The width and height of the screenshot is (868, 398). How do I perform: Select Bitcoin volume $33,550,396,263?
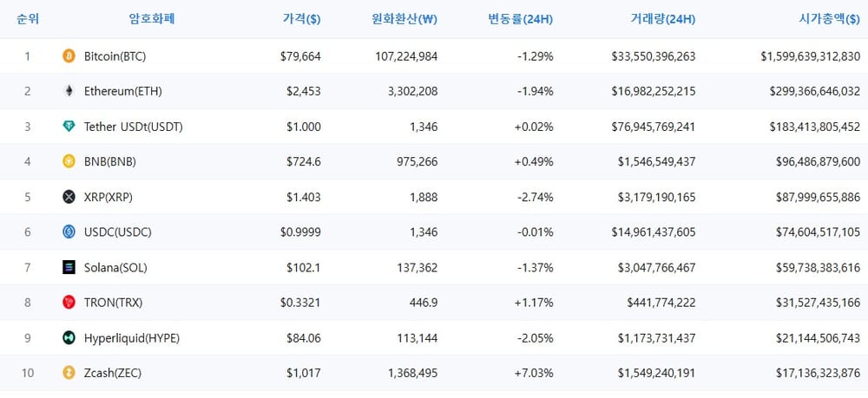tap(654, 56)
